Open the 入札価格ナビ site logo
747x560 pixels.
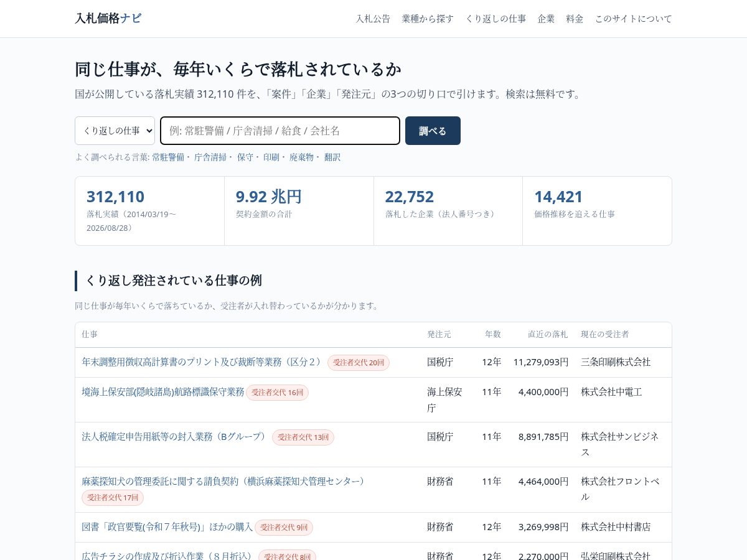(x=108, y=18)
